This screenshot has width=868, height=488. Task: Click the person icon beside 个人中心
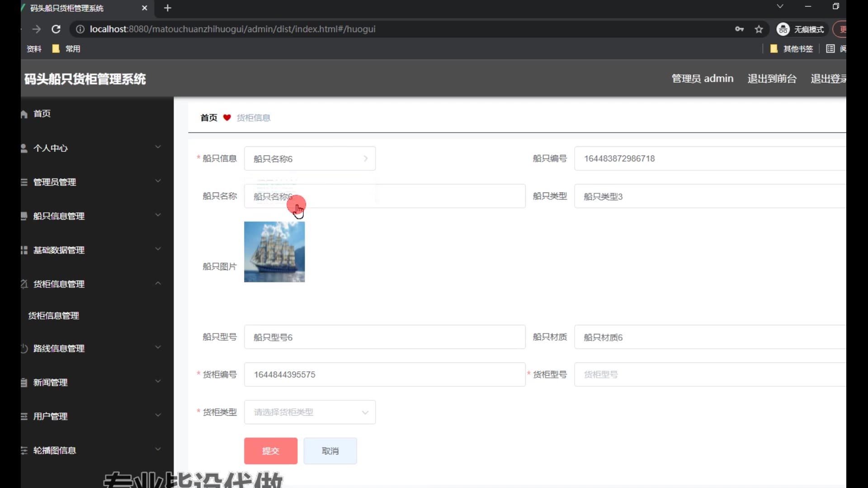[x=24, y=148]
